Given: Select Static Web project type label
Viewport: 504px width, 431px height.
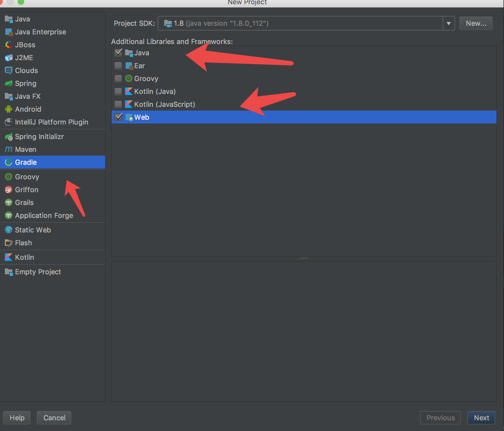Looking at the screenshot, I should (x=33, y=230).
